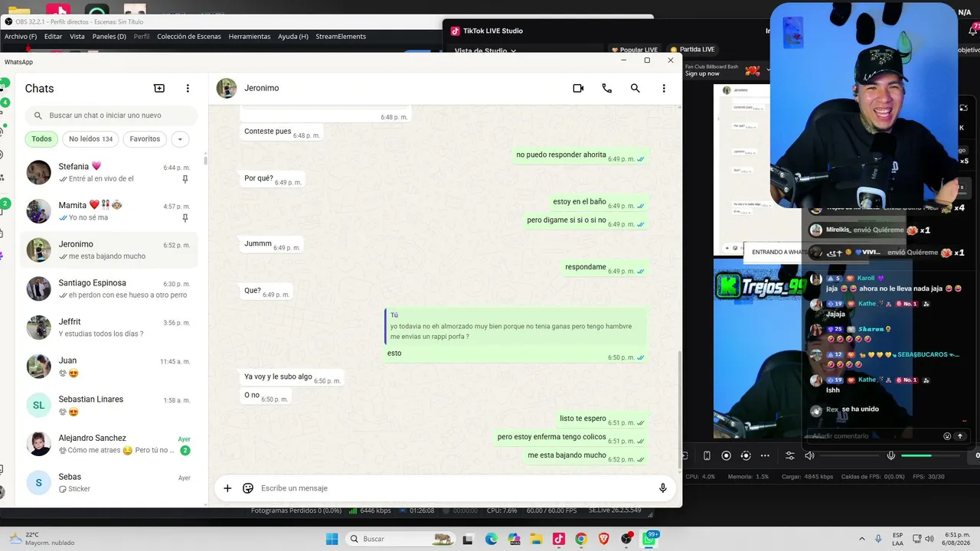Open the Jeronimo conversation options menu

click(x=664, y=88)
